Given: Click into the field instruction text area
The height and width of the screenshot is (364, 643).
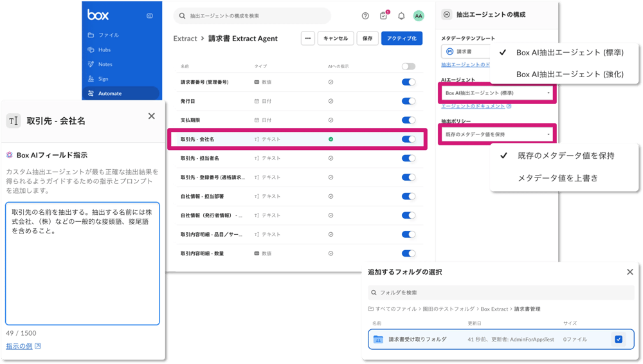Looking at the screenshot, I should click(82, 264).
